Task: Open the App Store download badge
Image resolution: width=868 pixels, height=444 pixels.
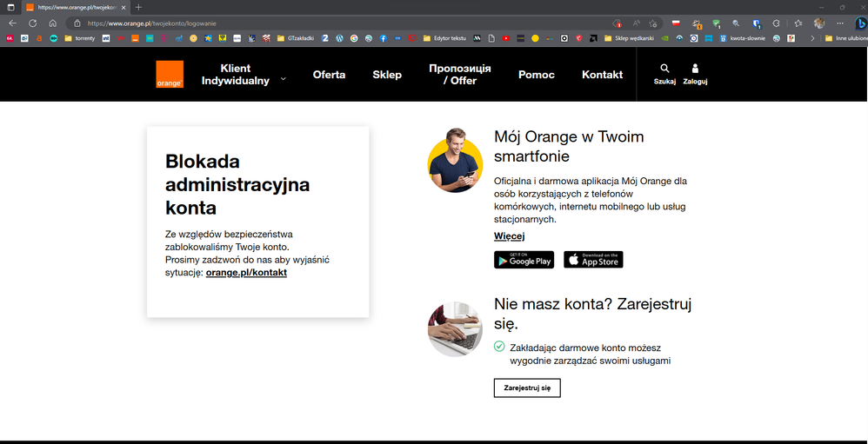Action: coord(593,260)
